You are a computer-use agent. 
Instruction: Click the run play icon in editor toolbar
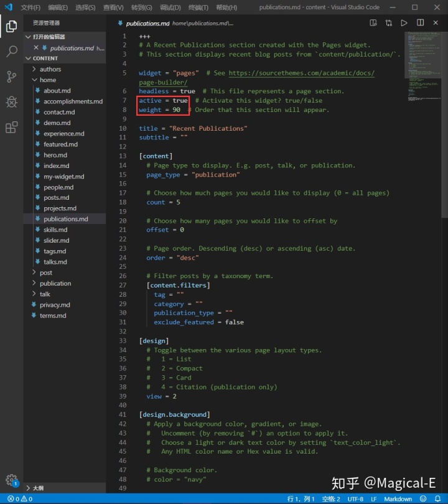(404, 23)
